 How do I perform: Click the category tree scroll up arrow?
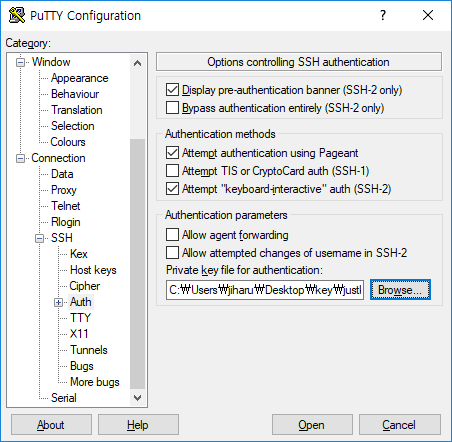coord(137,63)
